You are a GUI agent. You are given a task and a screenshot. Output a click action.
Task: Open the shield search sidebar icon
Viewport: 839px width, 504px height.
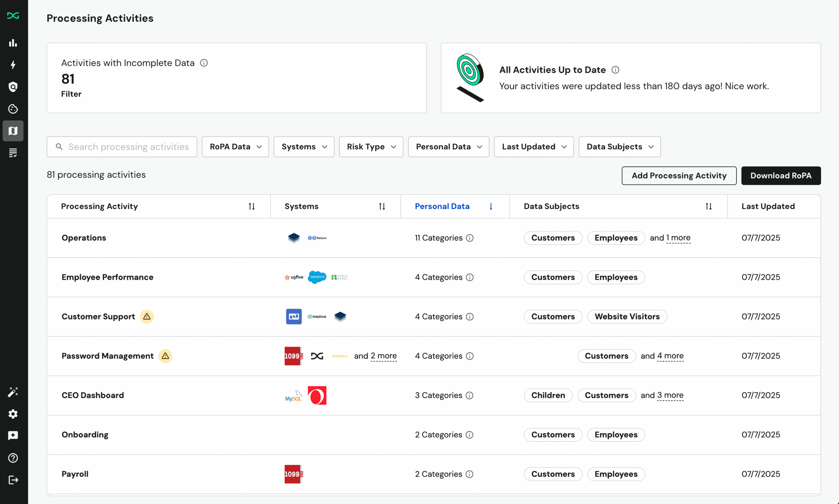[13, 87]
